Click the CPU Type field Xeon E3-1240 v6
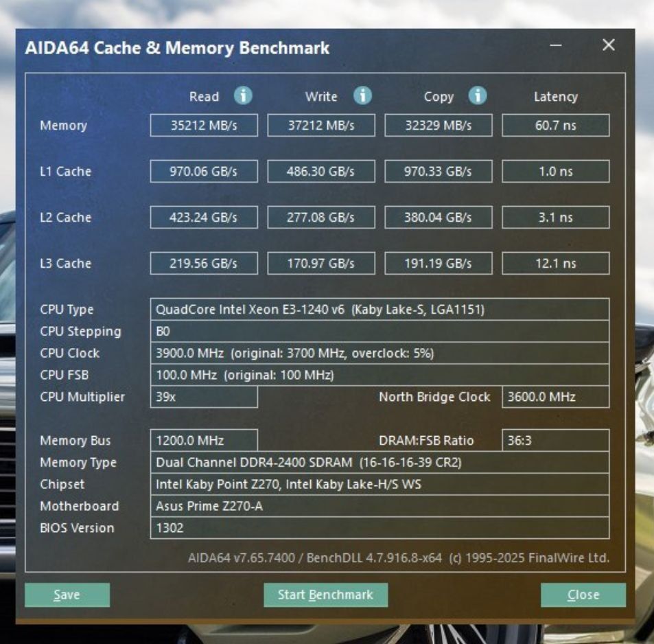The width and height of the screenshot is (654, 644). coord(379,309)
